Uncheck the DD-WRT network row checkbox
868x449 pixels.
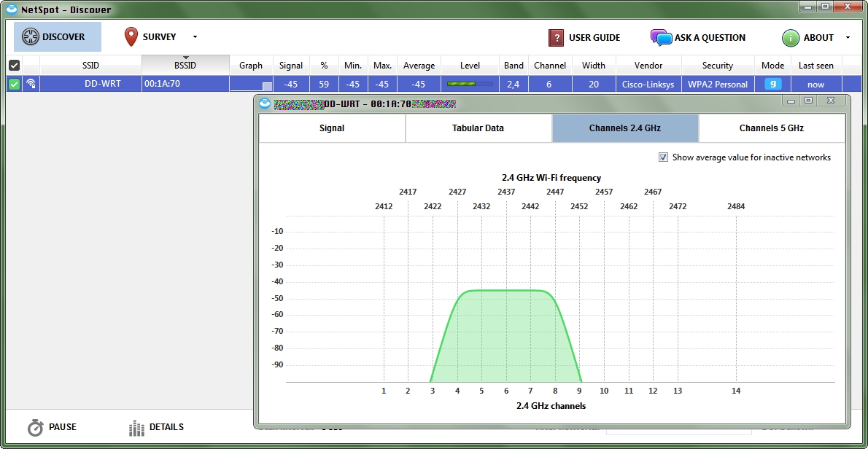point(15,84)
